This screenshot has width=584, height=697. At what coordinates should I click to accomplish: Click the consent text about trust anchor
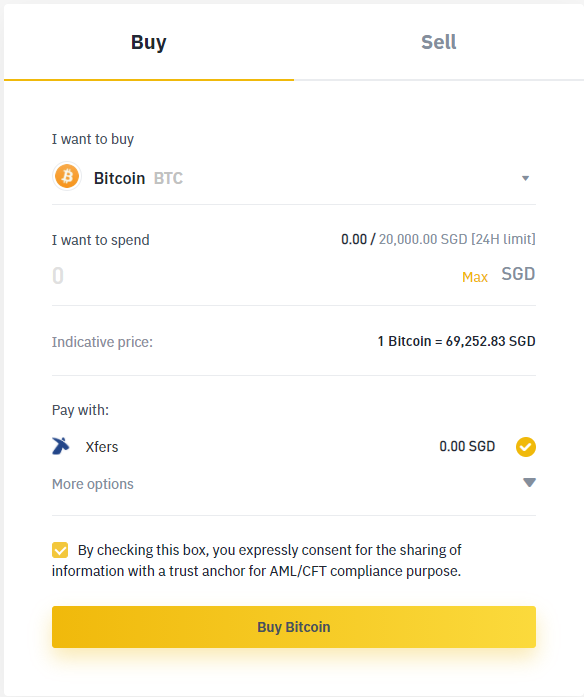coord(257,561)
